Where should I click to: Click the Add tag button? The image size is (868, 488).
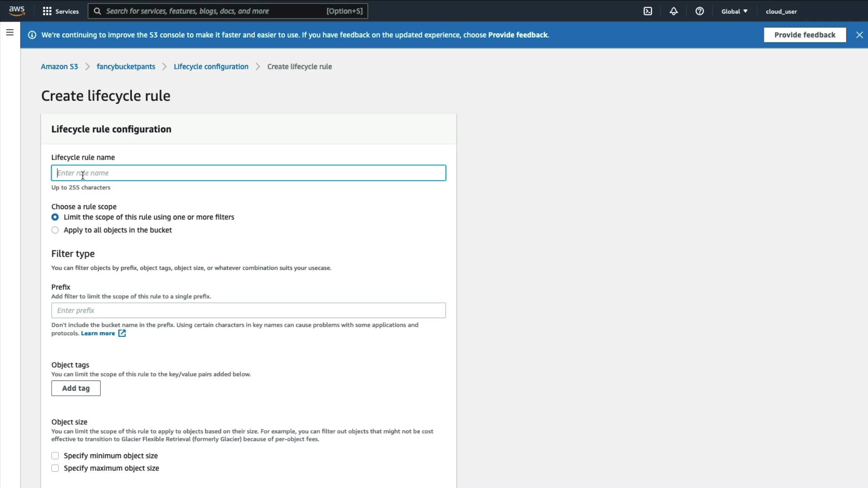(76, 388)
